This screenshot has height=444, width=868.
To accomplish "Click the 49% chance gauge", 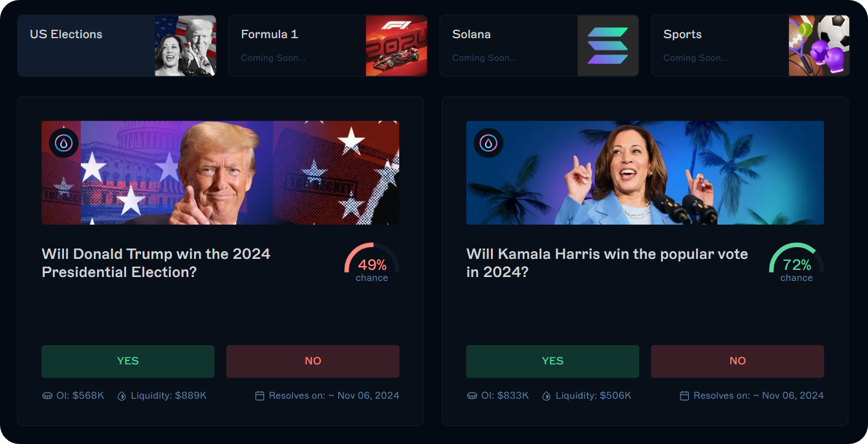I will coord(372,264).
